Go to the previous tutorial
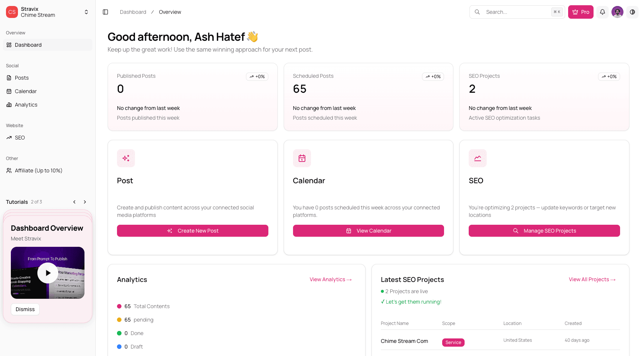The width and height of the screenshot is (644, 356). point(74,202)
